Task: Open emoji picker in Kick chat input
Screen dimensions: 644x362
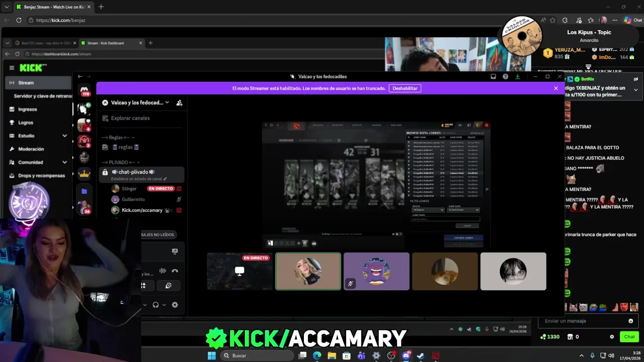Action: [x=630, y=321]
